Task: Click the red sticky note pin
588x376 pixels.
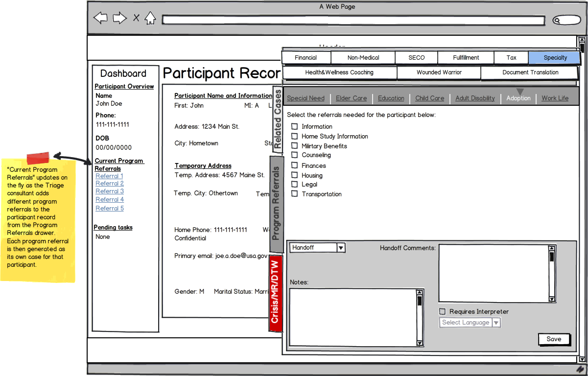Action: coord(38,158)
